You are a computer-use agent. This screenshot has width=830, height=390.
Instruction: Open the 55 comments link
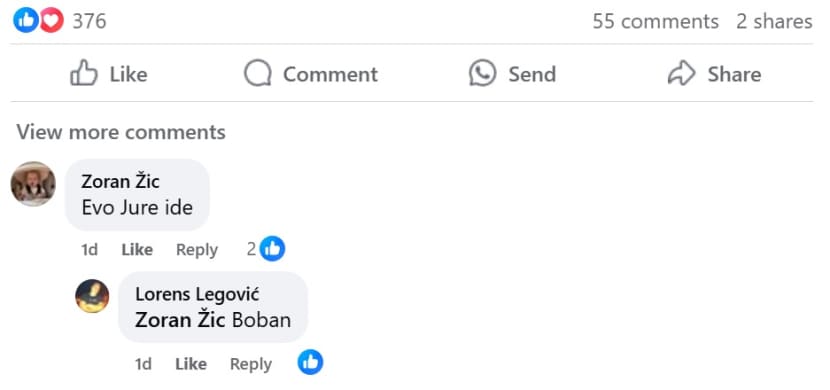pos(655,21)
